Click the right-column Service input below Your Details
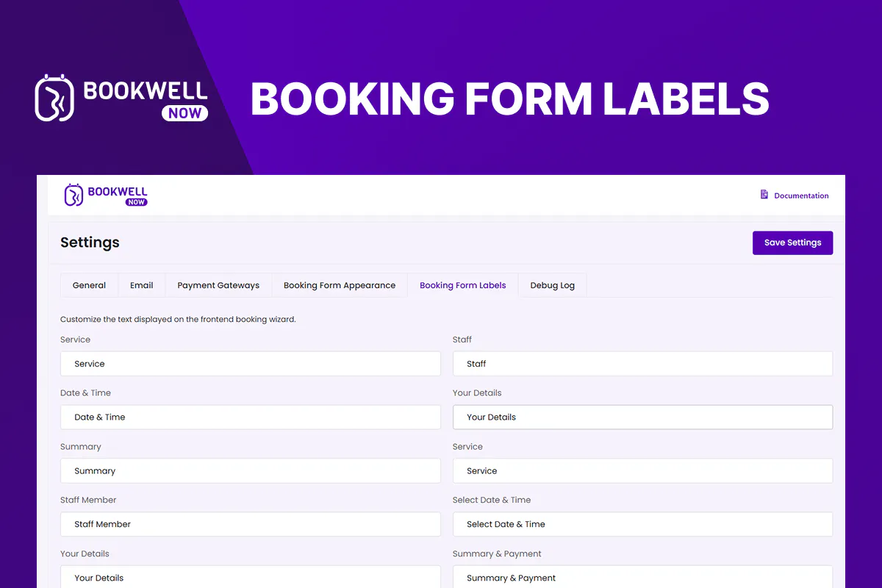 tap(642, 471)
